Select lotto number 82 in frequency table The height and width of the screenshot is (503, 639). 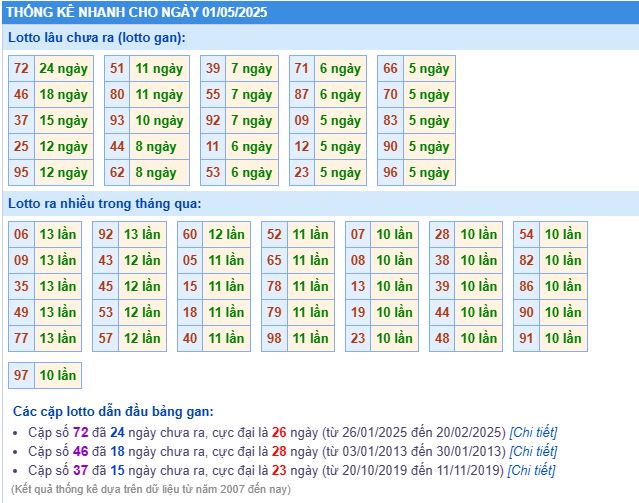coord(527,260)
